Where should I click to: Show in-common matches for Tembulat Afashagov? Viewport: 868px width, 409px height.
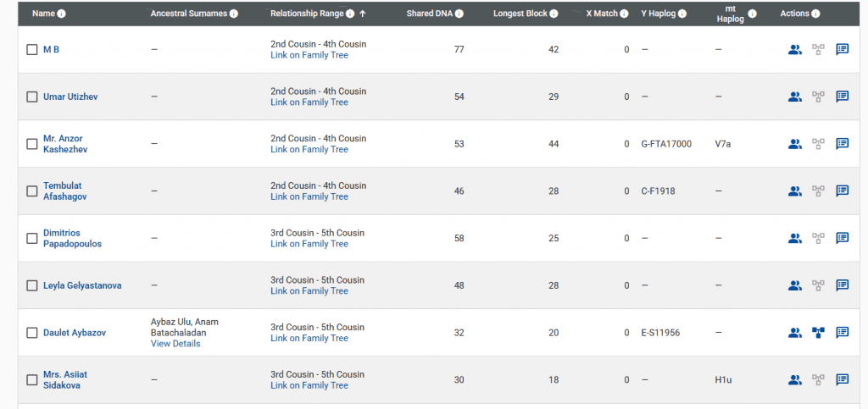pos(794,191)
